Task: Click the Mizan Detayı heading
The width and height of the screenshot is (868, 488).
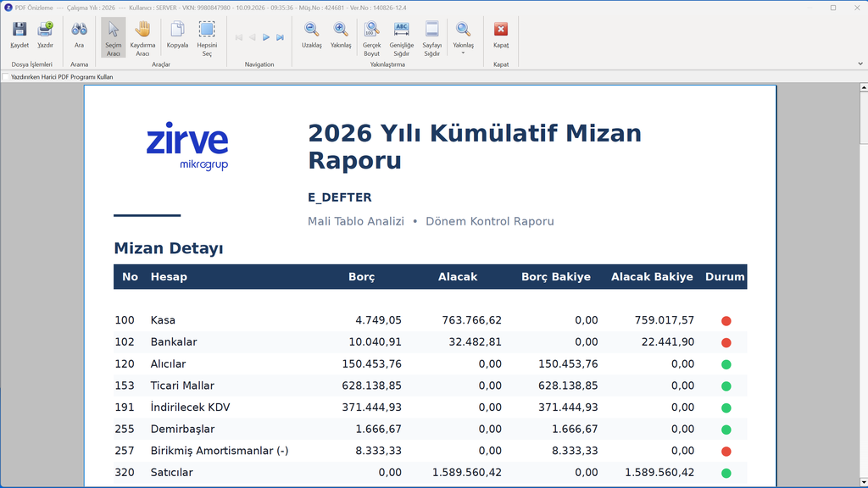Action: pyautogui.click(x=169, y=248)
